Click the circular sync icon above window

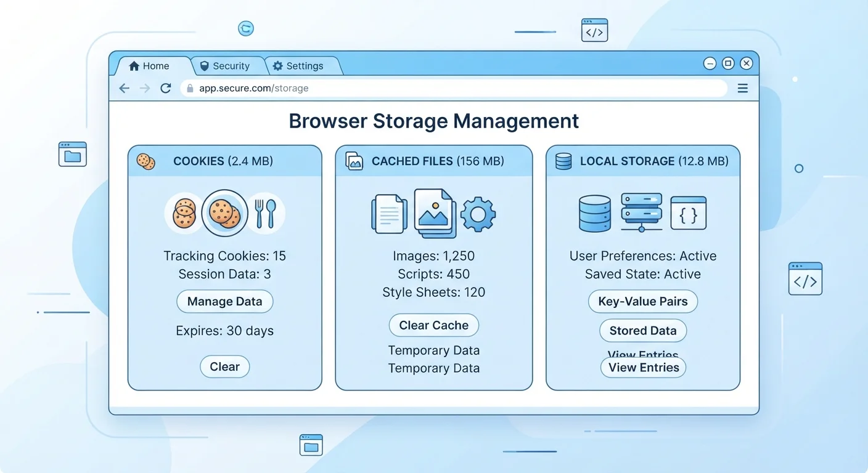[x=246, y=28]
